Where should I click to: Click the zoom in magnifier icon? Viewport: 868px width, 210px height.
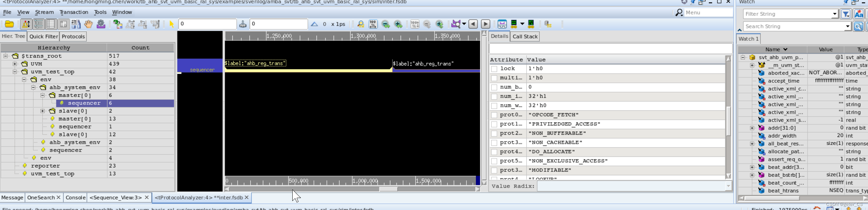[398, 24]
